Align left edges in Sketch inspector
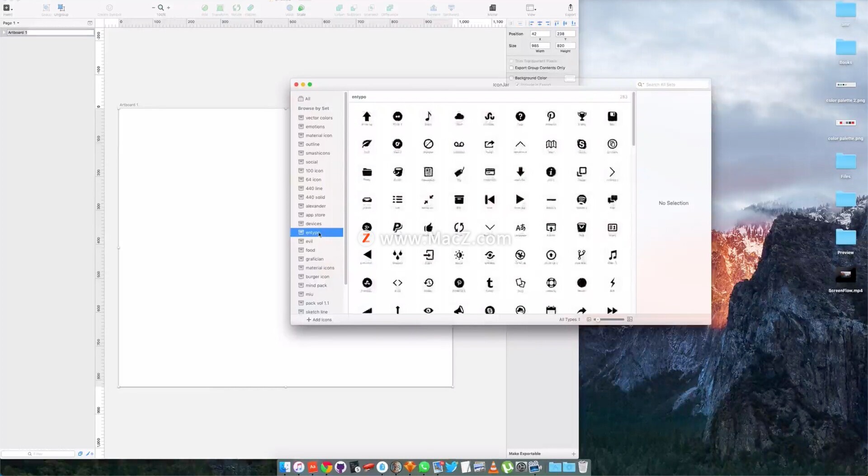 pyautogui.click(x=531, y=23)
